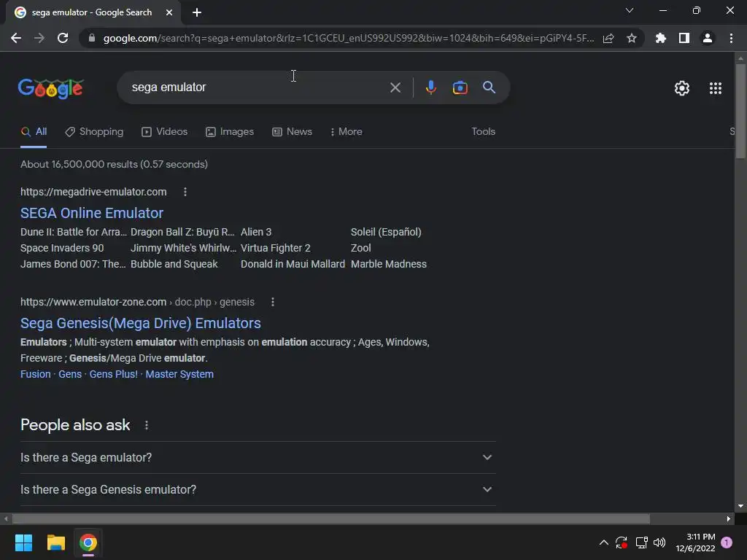Image resolution: width=747 pixels, height=560 pixels.
Task: Start voice search with microphone
Action: click(x=430, y=87)
